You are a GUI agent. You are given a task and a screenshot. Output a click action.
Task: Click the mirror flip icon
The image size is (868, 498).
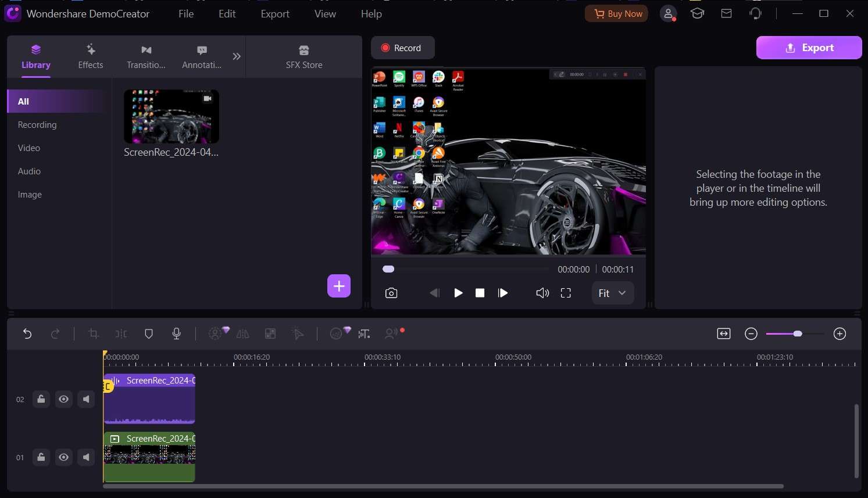[243, 334]
